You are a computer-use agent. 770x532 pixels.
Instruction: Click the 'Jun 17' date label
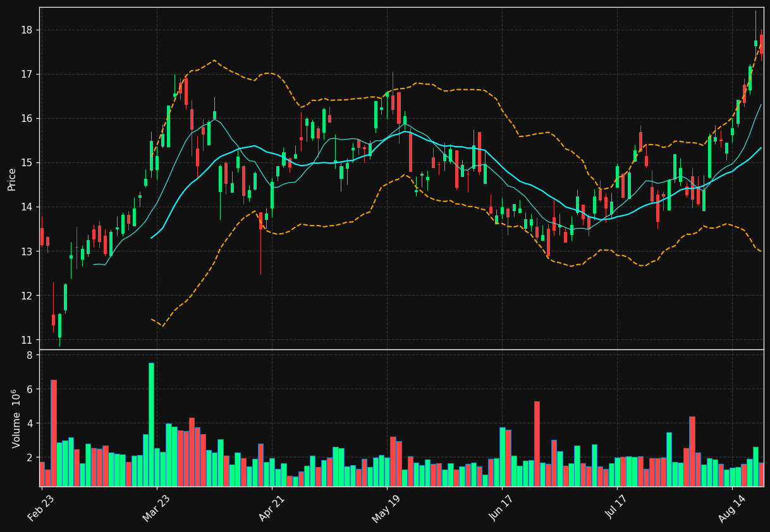click(501, 509)
